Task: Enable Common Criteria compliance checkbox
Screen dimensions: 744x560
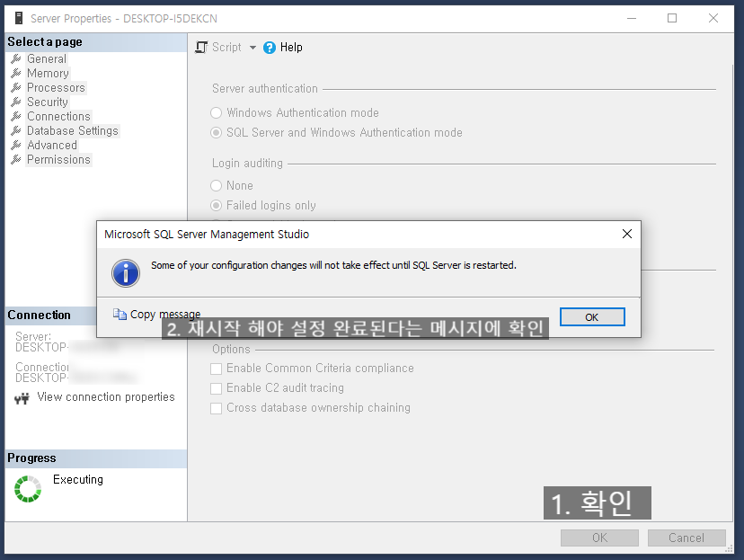Action: coord(216,369)
